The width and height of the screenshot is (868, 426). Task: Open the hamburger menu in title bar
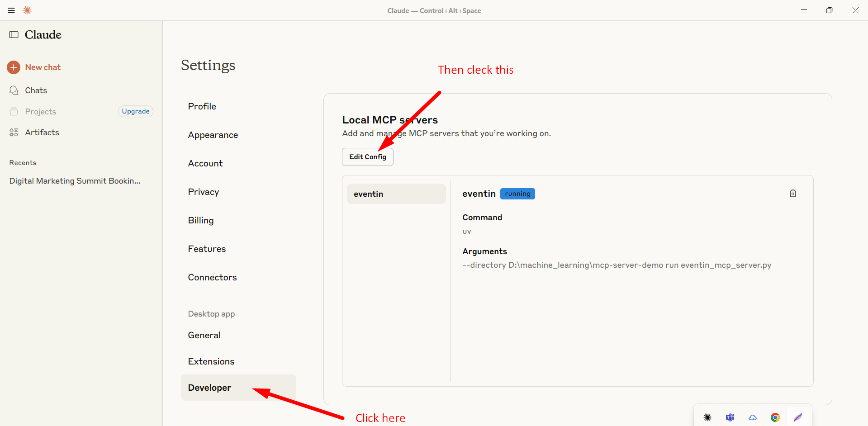(x=11, y=10)
